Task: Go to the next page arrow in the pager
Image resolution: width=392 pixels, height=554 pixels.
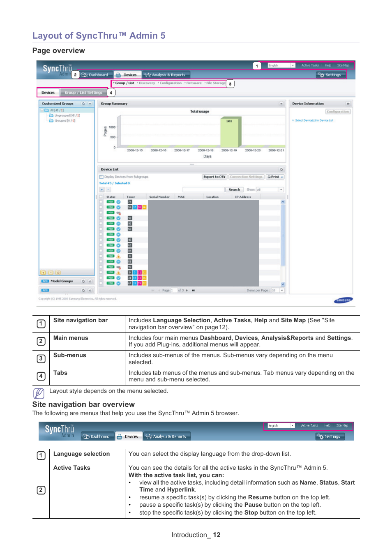Action: tap(187, 290)
